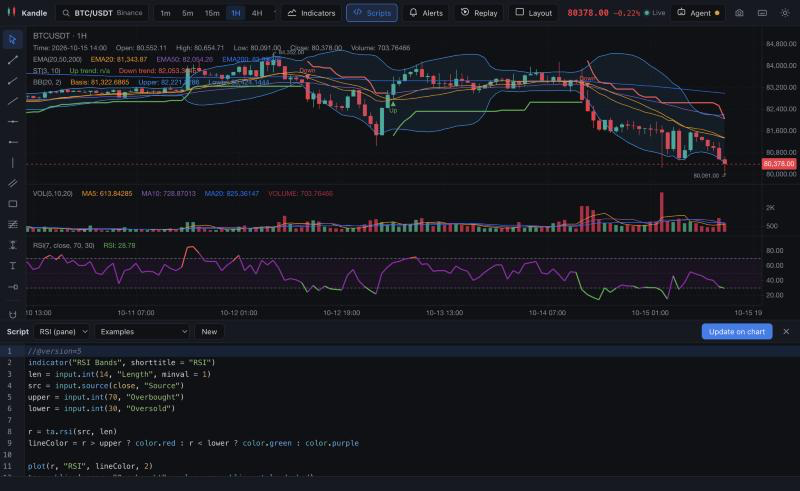This screenshot has height=491, width=800.
Task: Click the 80,378.00 current price label
Action: pyautogui.click(x=779, y=164)
